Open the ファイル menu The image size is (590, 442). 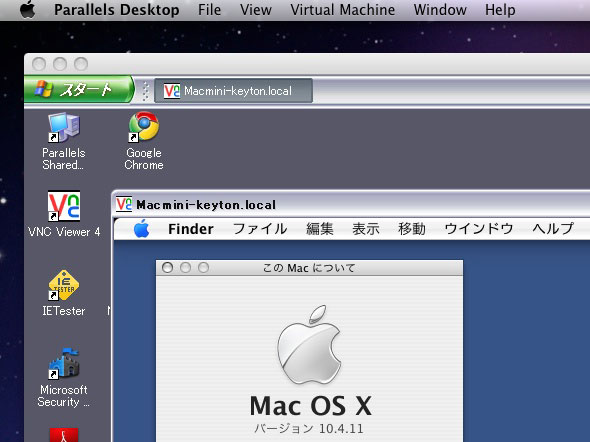[x=260, y=229]
